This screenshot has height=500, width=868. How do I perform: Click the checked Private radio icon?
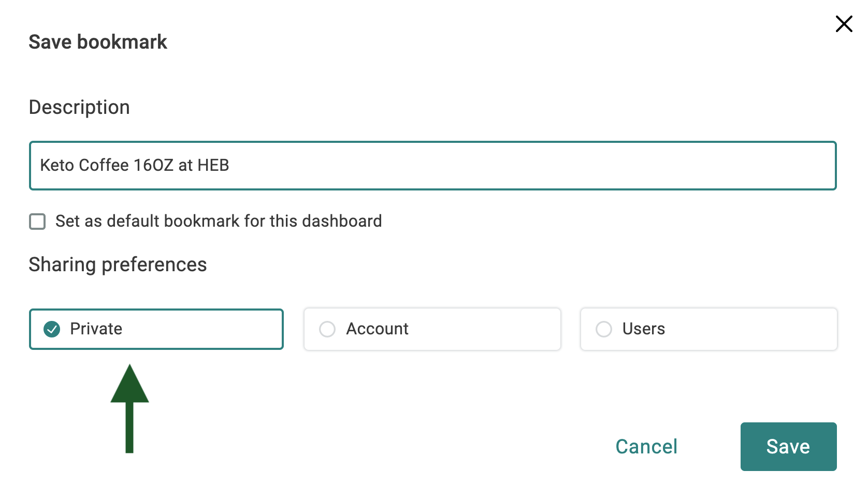[52, 329]
